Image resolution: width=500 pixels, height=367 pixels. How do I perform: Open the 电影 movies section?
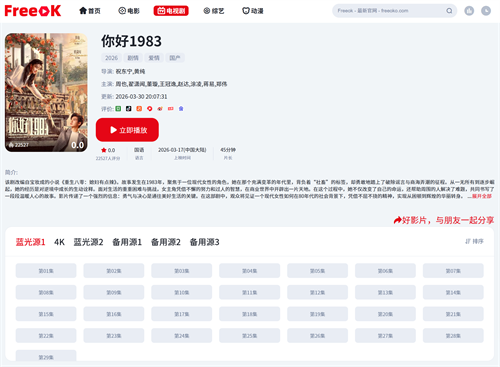click(x=129, y=11)
